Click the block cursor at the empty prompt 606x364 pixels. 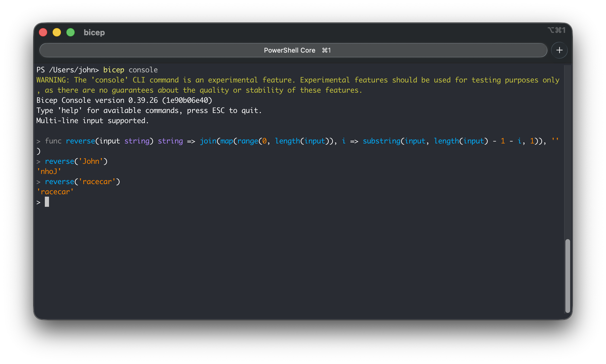[47, 202]
